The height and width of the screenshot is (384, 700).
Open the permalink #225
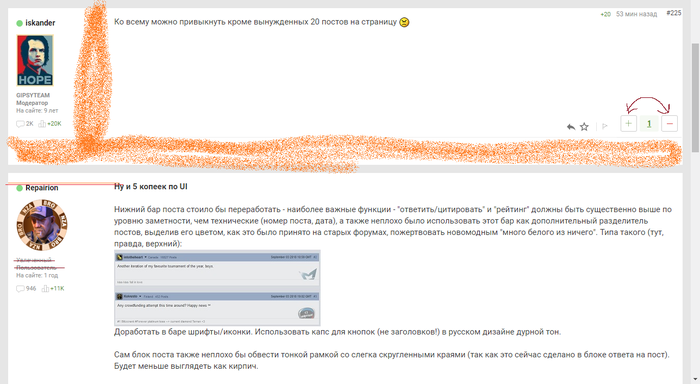click(674, 13)
